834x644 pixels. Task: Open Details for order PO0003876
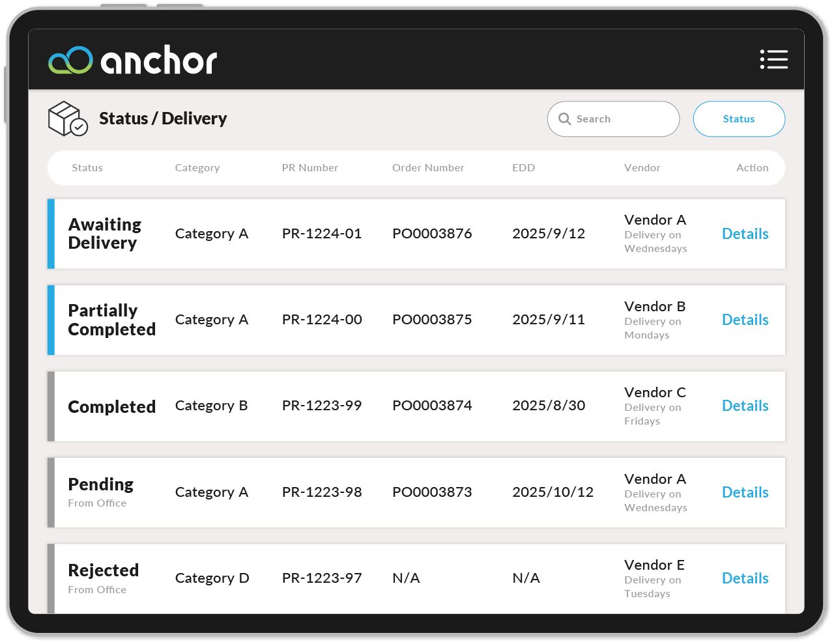[x=745, y=234]
